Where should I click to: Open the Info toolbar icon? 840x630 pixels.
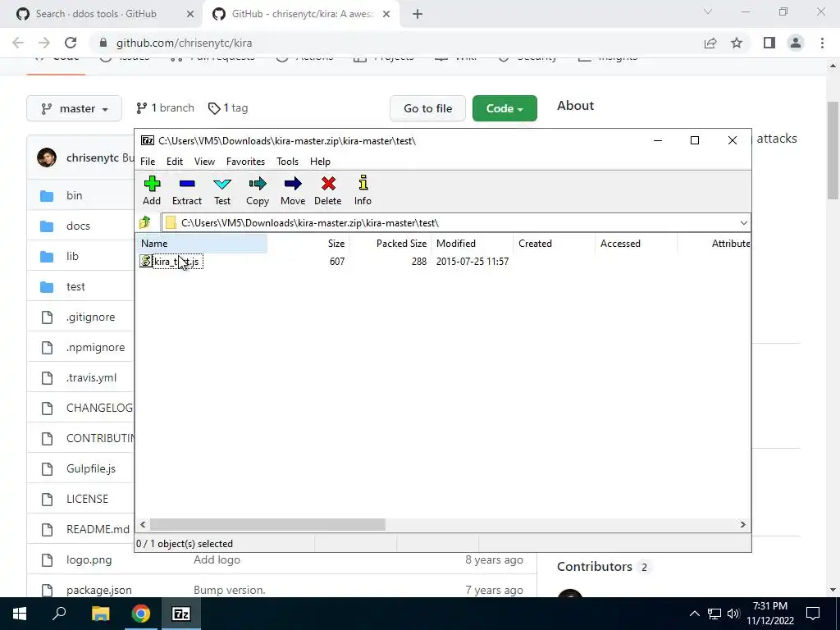click(363, 190)
